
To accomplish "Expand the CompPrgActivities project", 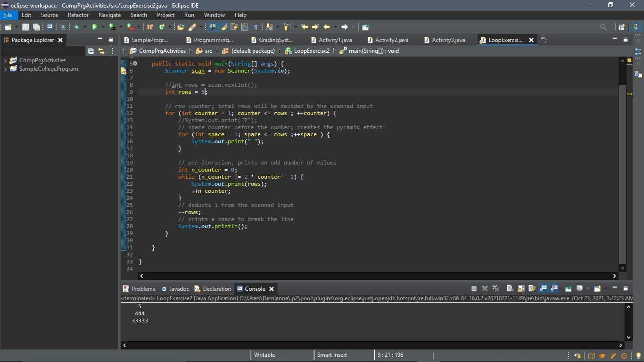I will point(5,61).
